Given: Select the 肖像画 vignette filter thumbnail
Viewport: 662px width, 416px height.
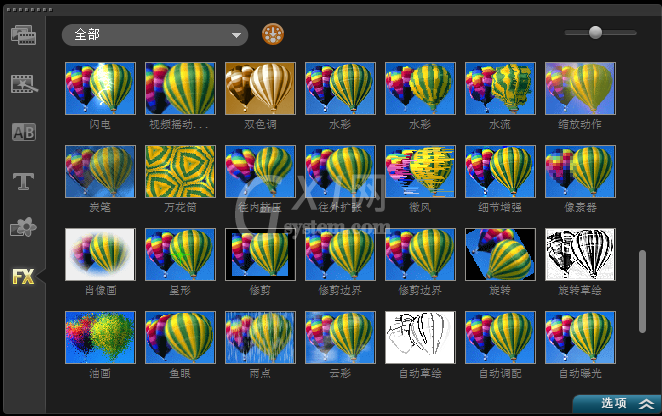Looking at the screenshot, I should tap(100, 254).
